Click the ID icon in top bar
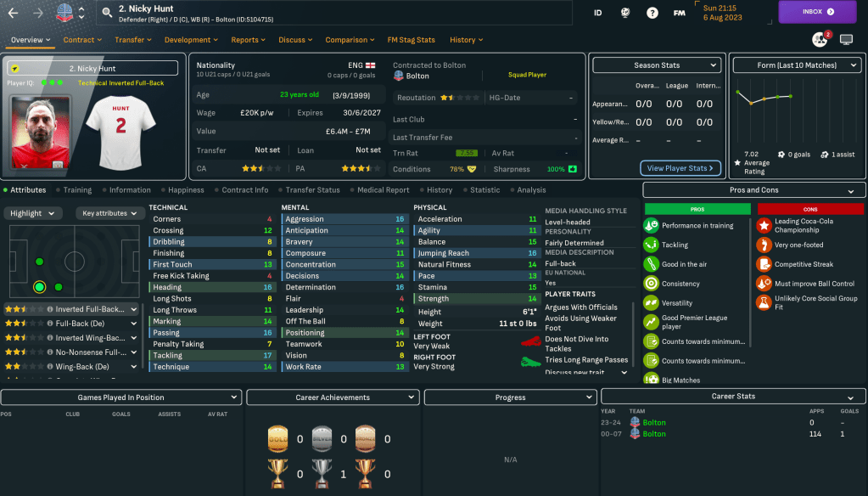The height and width of the screenshot is (496, 868). tap(597, 13)
